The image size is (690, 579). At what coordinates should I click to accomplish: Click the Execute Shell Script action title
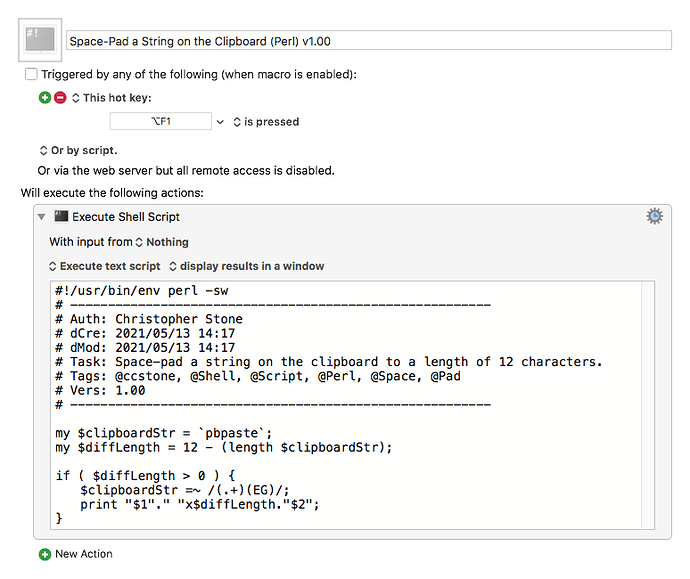coord(126,217)
